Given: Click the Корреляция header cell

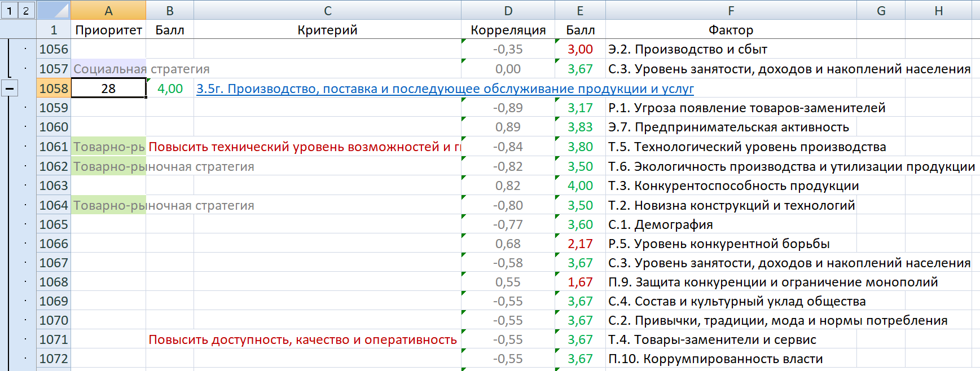Looking at the screenshot, I should [508, 30].
